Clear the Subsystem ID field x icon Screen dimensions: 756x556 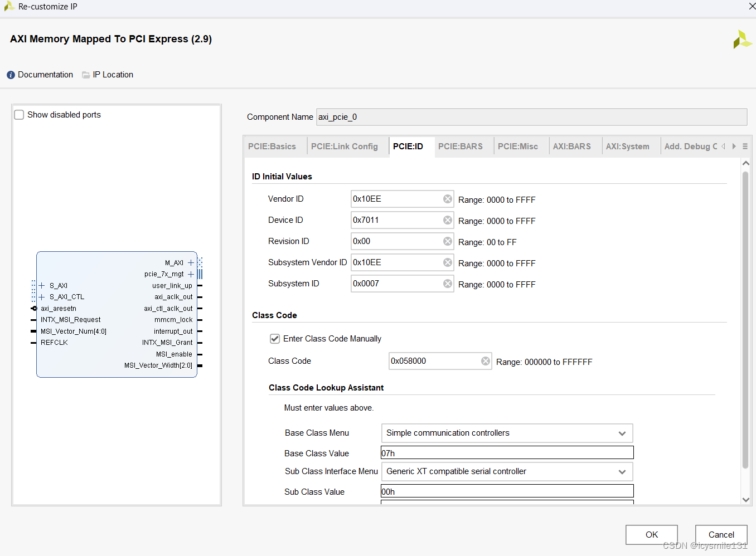[448, 284]
